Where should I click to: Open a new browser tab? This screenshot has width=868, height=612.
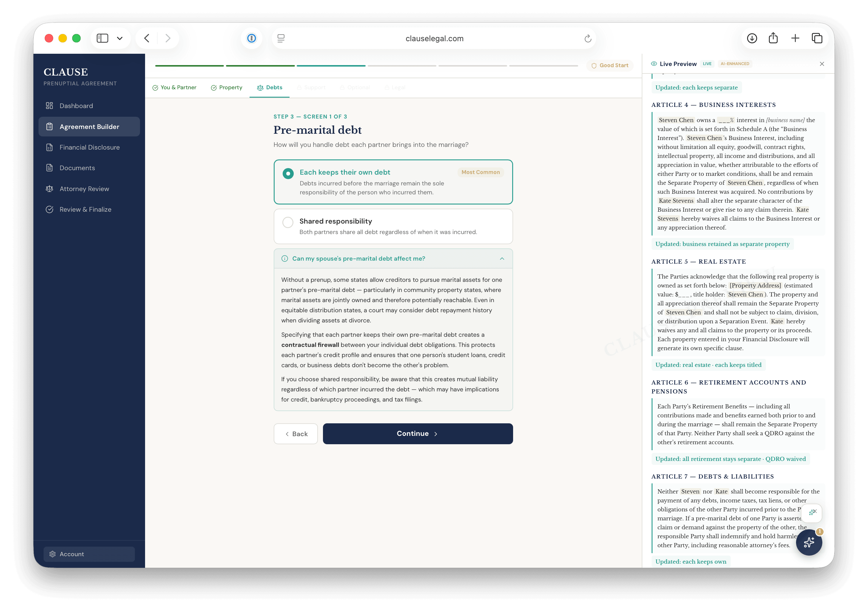pyautogui.click(x=795, y=38)
